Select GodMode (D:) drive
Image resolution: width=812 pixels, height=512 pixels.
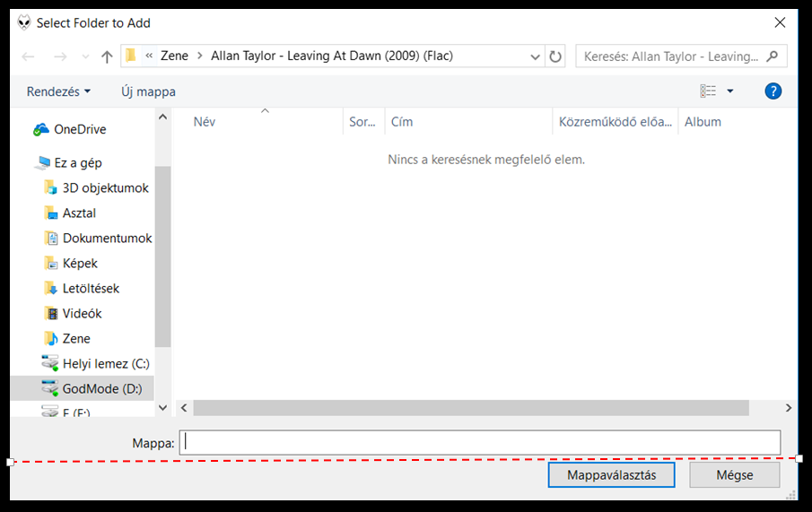(102, 389)
